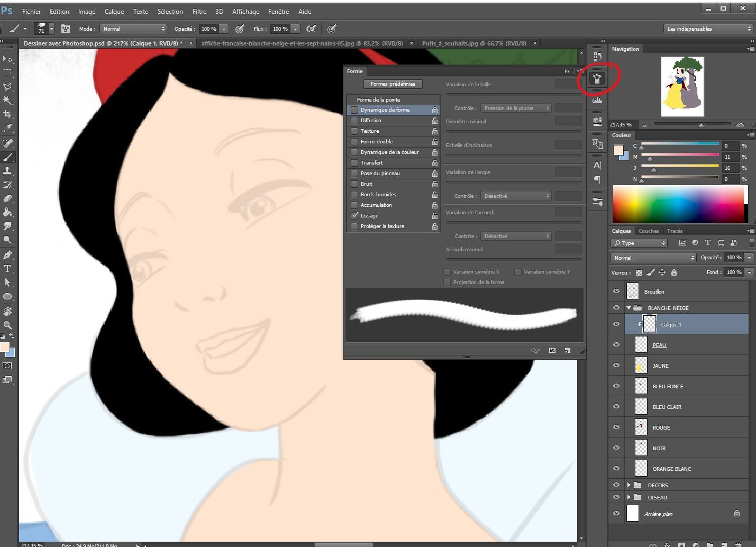Open the Filtre menu
756x547 pixels.
point(199,11)
